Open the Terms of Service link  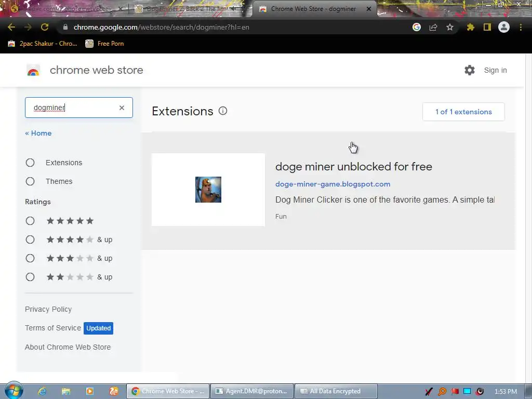click(53, 328)
